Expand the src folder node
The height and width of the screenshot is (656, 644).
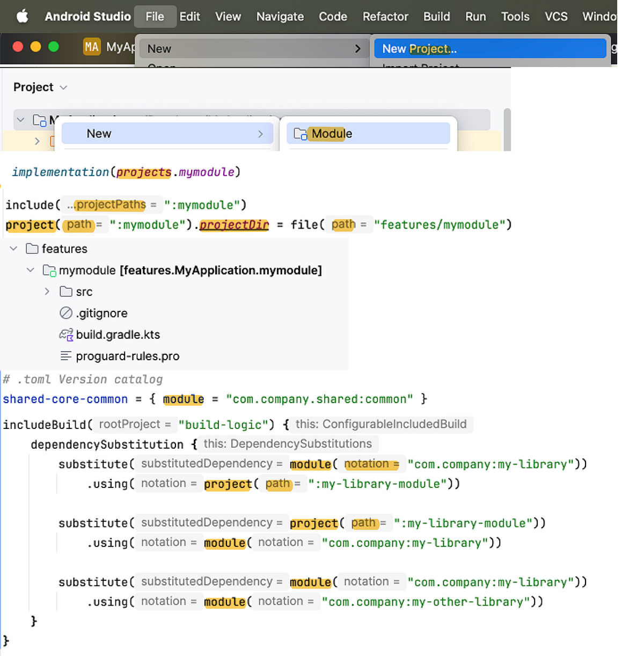point(47,291)
